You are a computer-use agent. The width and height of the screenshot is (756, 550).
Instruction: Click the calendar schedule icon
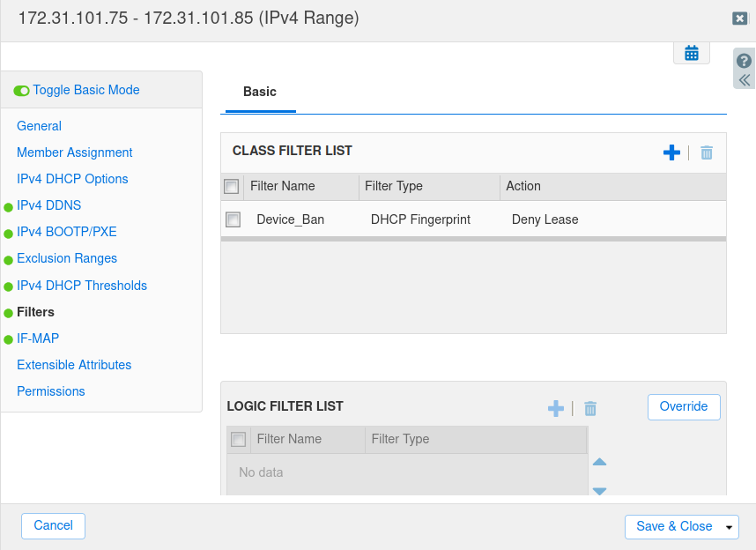[692, 53]
